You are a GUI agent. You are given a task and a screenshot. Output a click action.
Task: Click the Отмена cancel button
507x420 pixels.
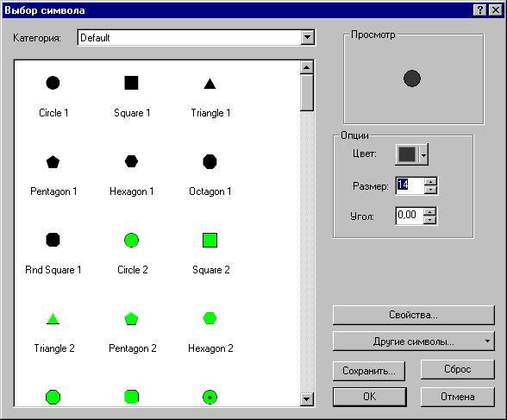tap(458, 397)
